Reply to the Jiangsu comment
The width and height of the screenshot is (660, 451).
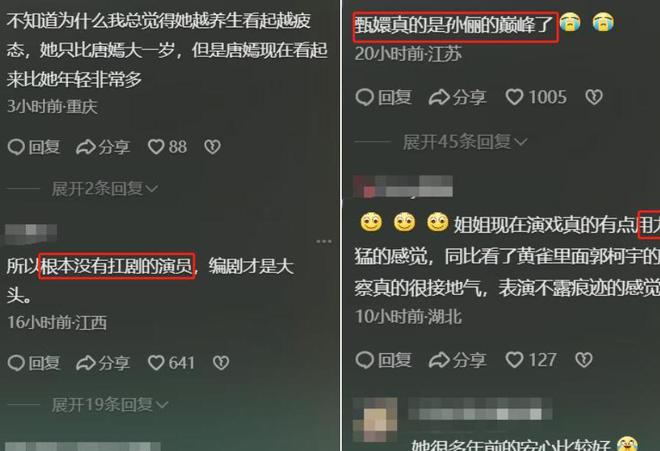click(x=383, y=97)
